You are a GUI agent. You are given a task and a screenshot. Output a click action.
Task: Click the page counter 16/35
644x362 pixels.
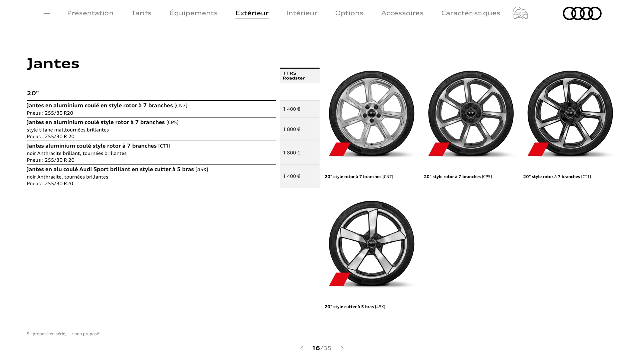[322, 348]
